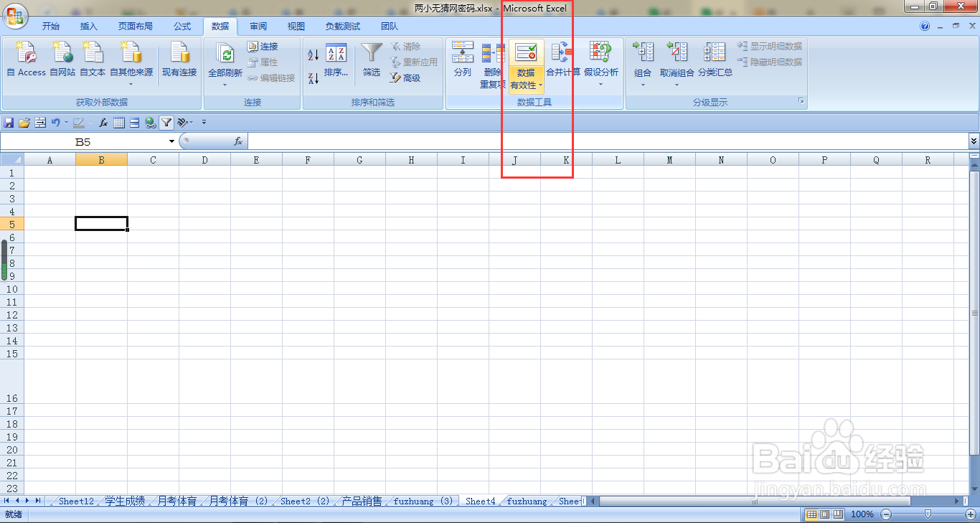Open Connections (连接) in ribbon
Image resolution: width=980 pixels, height=523 pixels.
[x=263, y=47]
